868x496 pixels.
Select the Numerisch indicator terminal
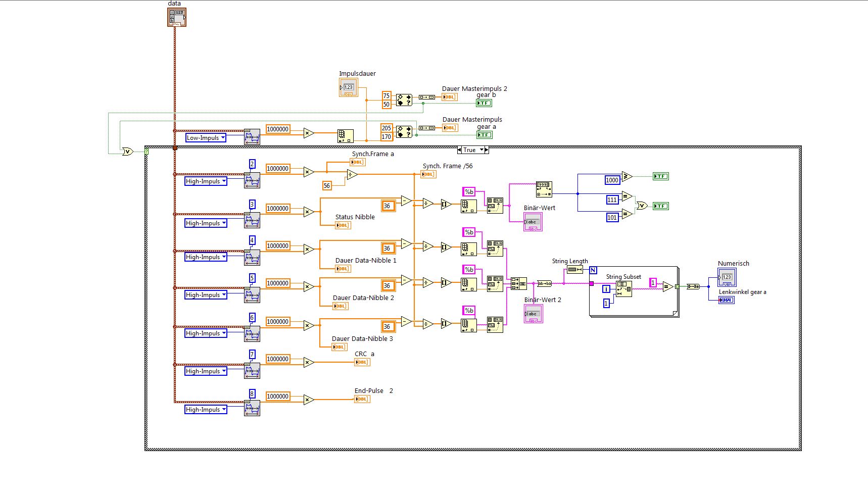[727, 277]
